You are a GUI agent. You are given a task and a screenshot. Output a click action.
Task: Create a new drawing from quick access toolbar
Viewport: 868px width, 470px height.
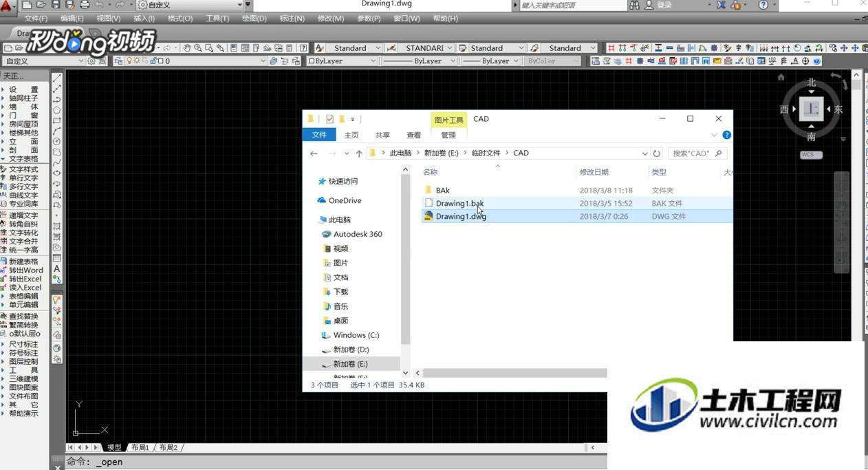[27, 5]
